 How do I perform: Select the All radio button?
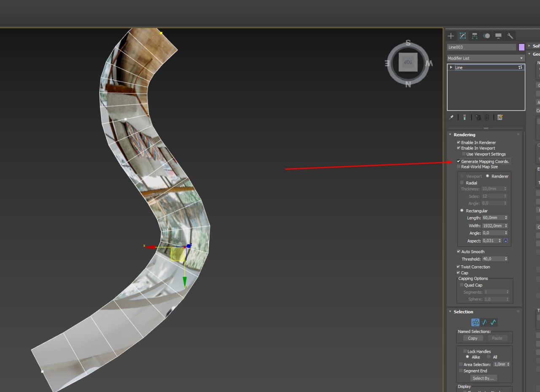click(x=489, y=357)
